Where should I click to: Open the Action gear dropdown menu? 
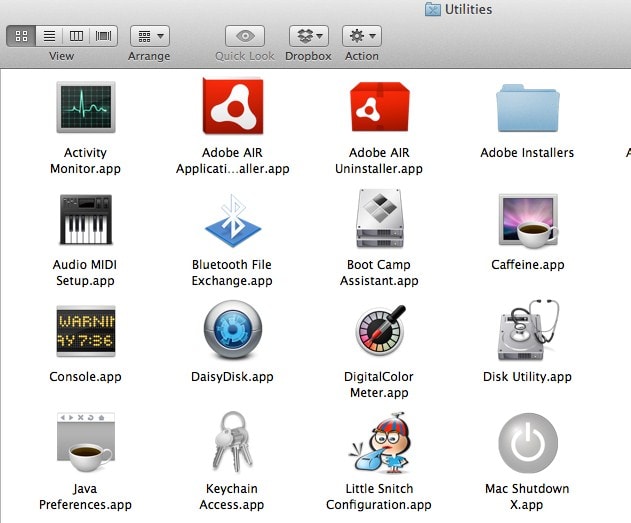pyautogui.click(x=362, y=36)
